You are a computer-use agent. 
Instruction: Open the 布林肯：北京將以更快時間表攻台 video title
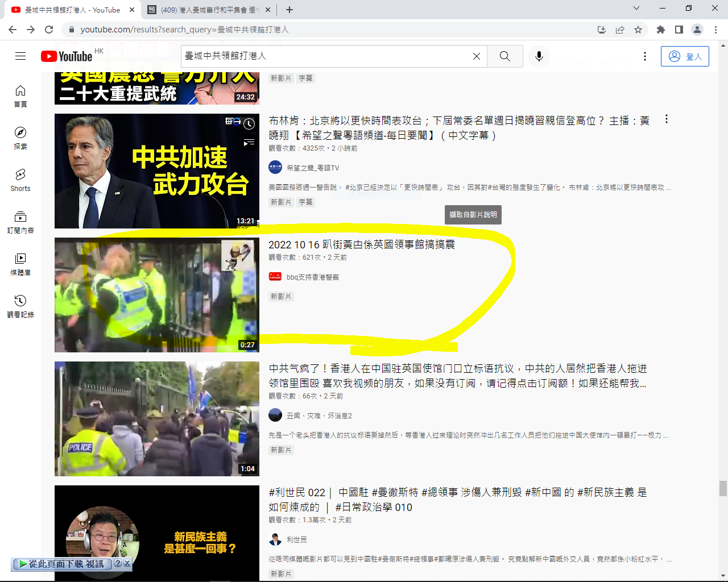click(459, 128)
